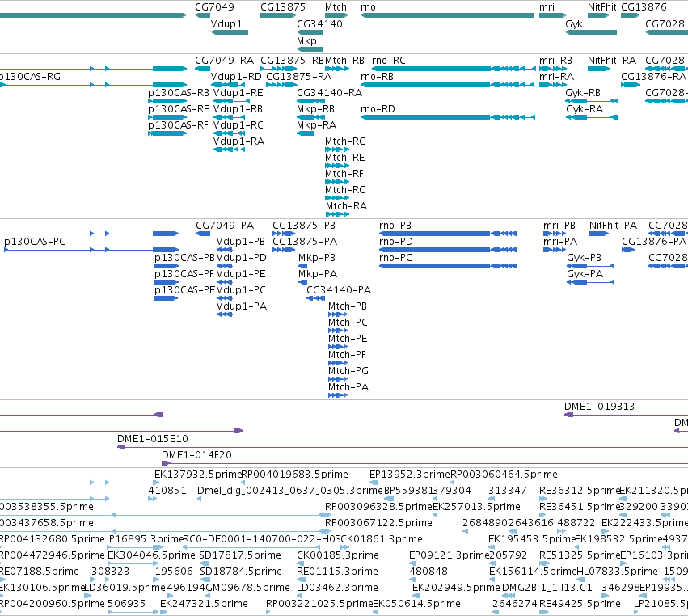Click the p130CAS-PG protein label

pyautogui.click(x=35, y=242)
